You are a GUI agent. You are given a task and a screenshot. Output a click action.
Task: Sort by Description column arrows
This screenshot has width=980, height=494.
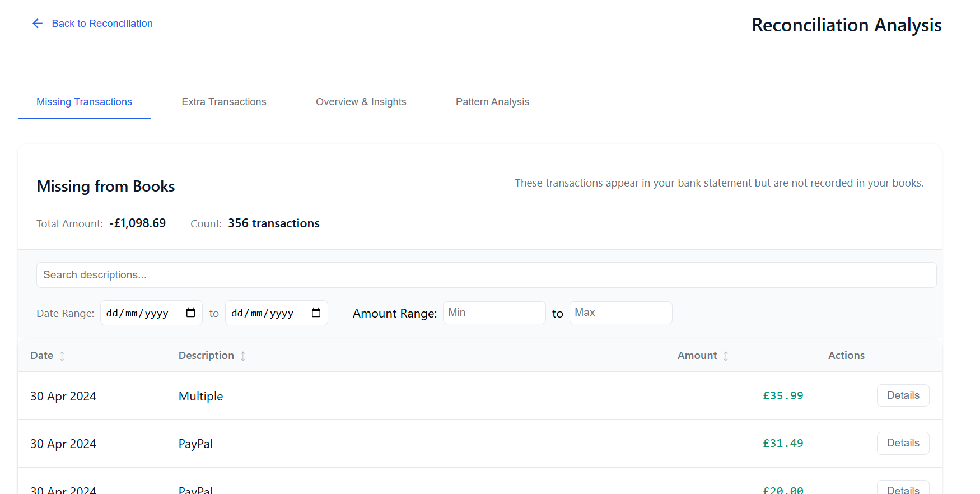(243, 356)
